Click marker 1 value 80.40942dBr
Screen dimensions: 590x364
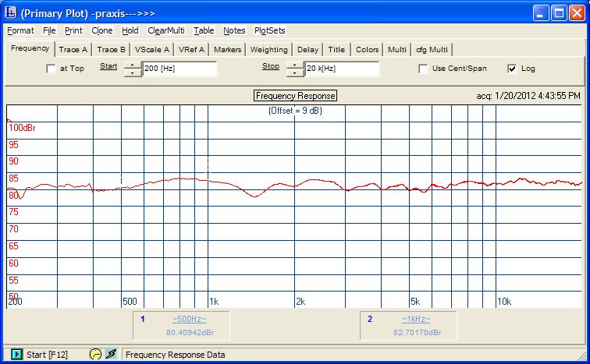190,333
